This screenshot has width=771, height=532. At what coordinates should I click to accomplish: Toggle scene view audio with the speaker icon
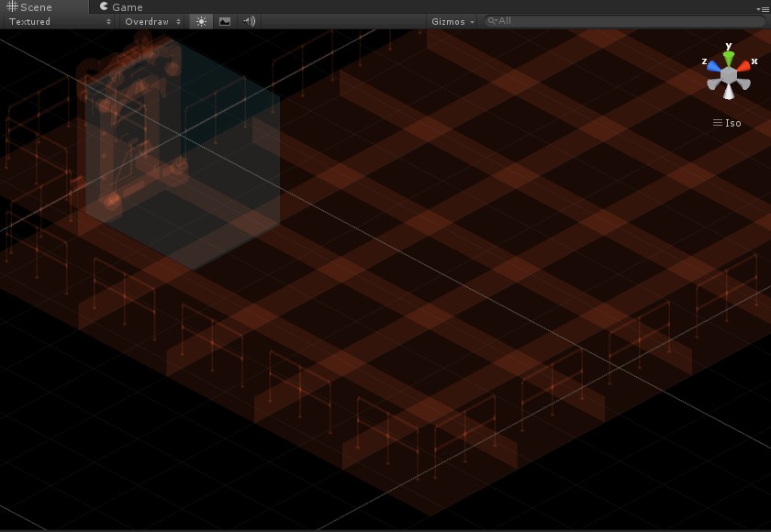(x=247, y=21)
